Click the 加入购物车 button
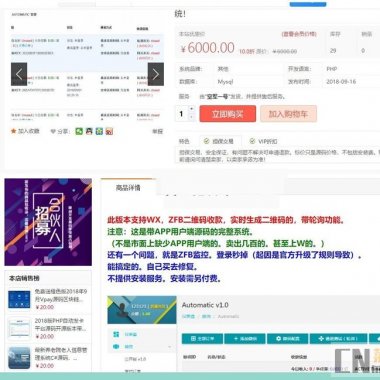This screenshot has width=380, height=380. 288,114
